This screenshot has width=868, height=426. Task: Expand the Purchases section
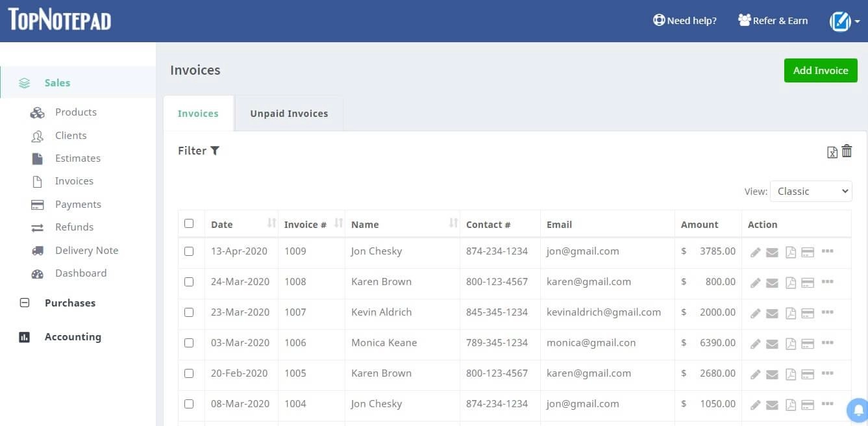pos(69,303)
